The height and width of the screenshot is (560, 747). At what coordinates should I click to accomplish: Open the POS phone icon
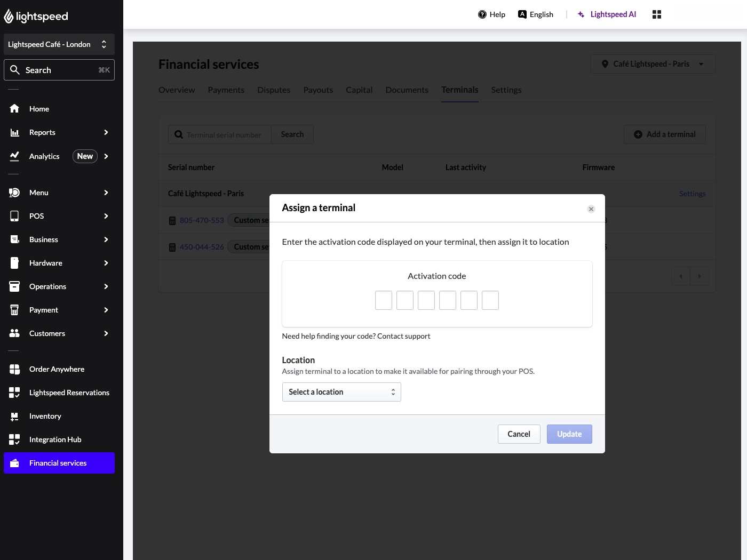14,216
